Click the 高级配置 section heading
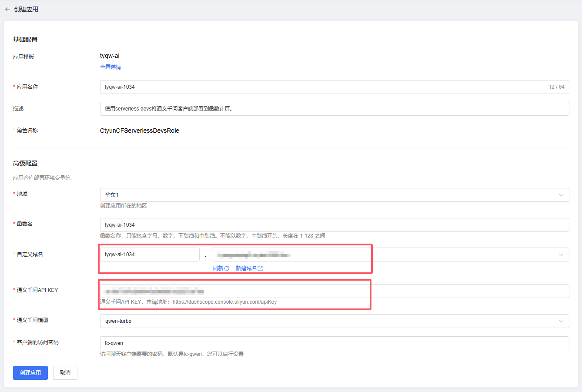Image resolution: width=582 pixels, height=392 pixels. click(x=25, y=164)
